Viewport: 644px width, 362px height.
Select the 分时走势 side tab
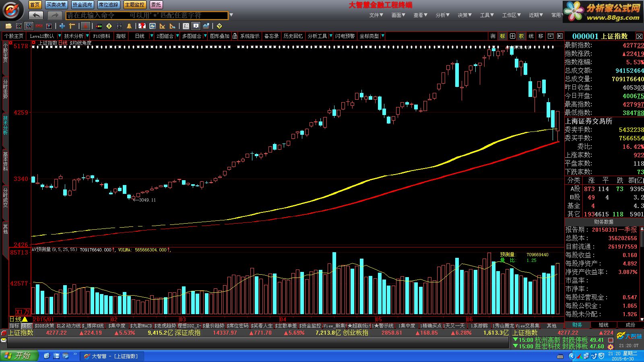tap(5, 89)
